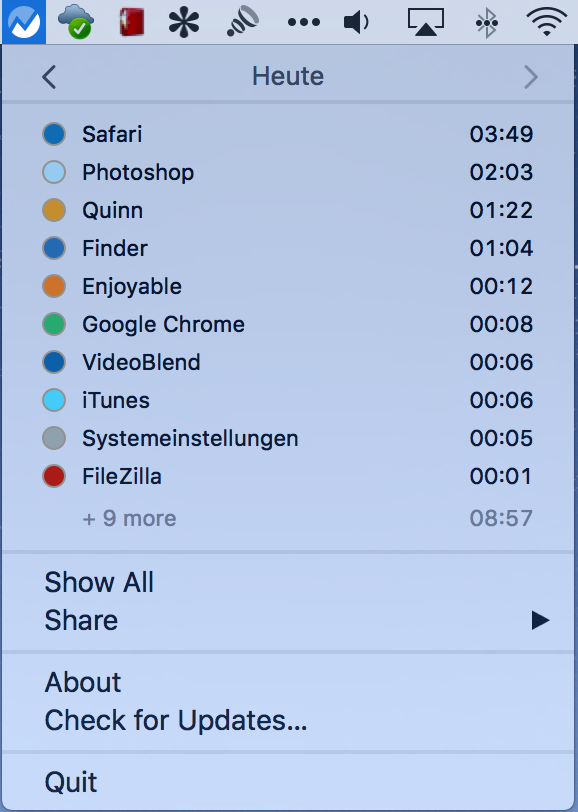Select the Finder entry label

[115, 248]
